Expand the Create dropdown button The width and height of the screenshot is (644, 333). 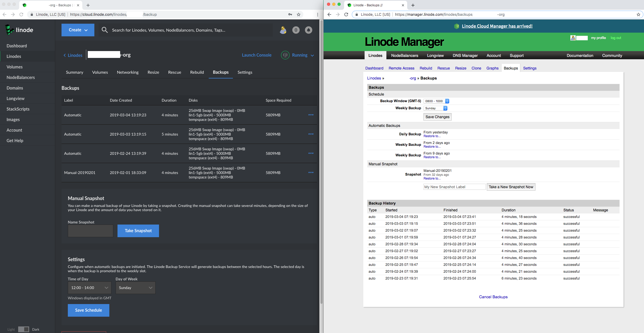78,30
